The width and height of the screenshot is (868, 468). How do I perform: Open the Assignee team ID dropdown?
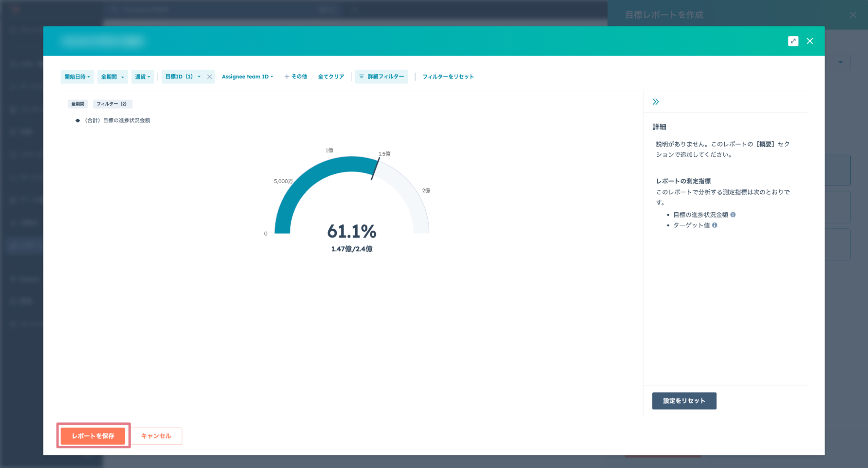[248, 77]
